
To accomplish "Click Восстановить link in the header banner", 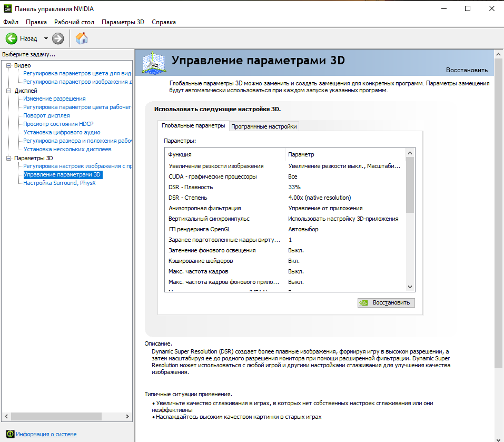I will click(467, 70).
